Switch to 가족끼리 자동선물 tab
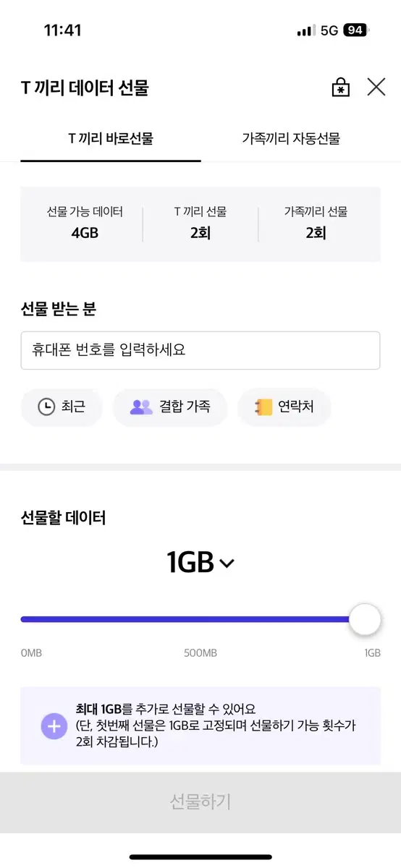 tap(291, 138)
